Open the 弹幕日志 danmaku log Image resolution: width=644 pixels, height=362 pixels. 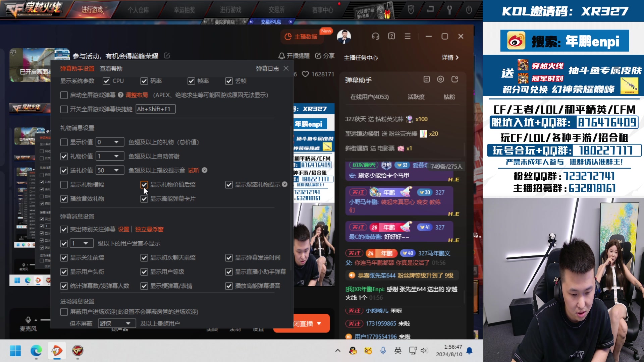tap(267, 68)
